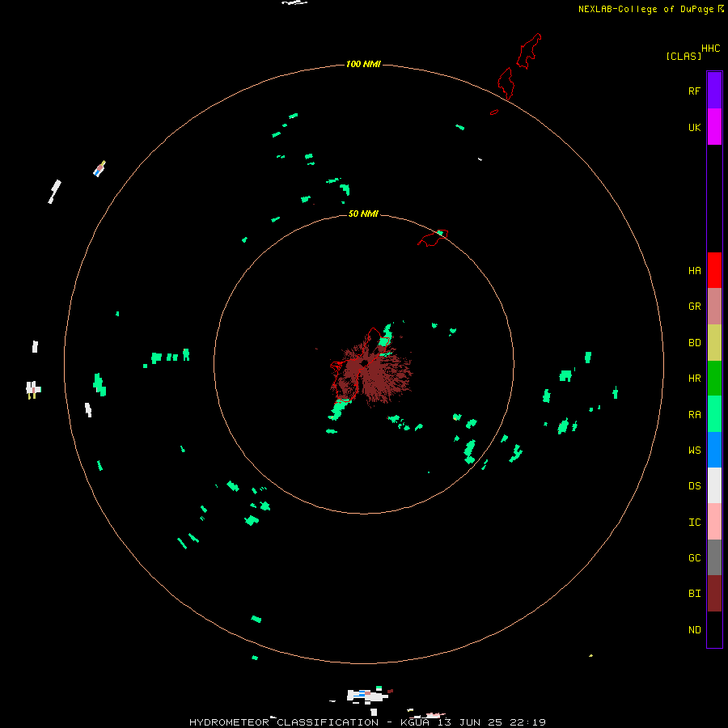
Task: Click the GR graupel legend color swatch
Action: pyautogui.click(x=714, y=307)
